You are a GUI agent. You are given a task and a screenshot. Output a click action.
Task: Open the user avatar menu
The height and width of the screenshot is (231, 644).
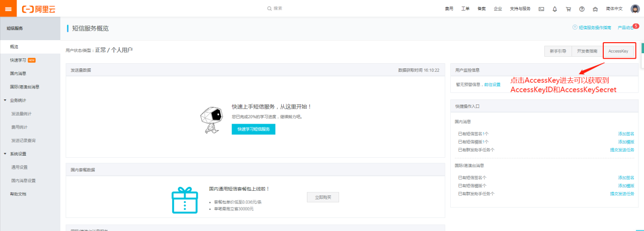635,9
